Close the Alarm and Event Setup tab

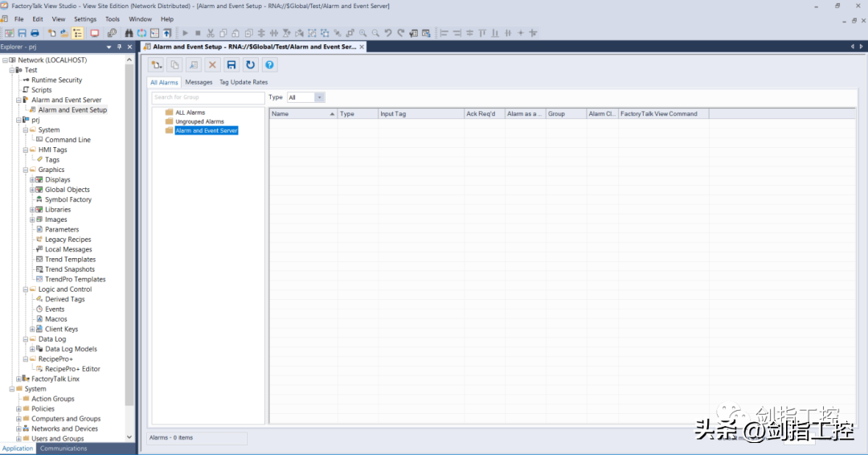pos(362,47)
